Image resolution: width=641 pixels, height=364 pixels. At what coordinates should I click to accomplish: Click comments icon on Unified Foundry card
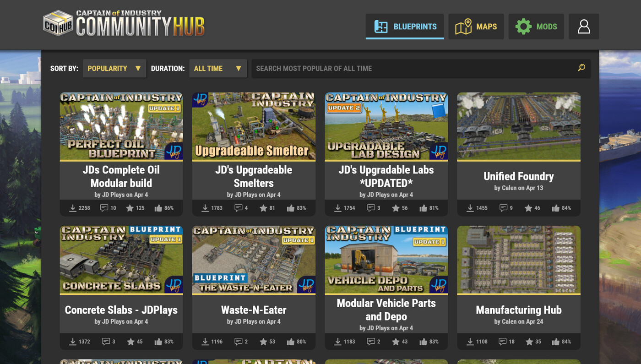click(x=503, y=208)
